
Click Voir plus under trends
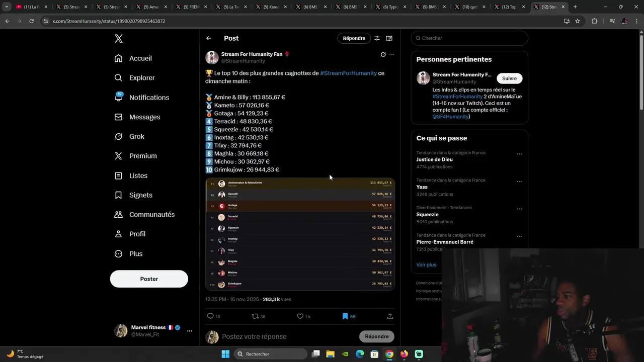coord(426,265)
